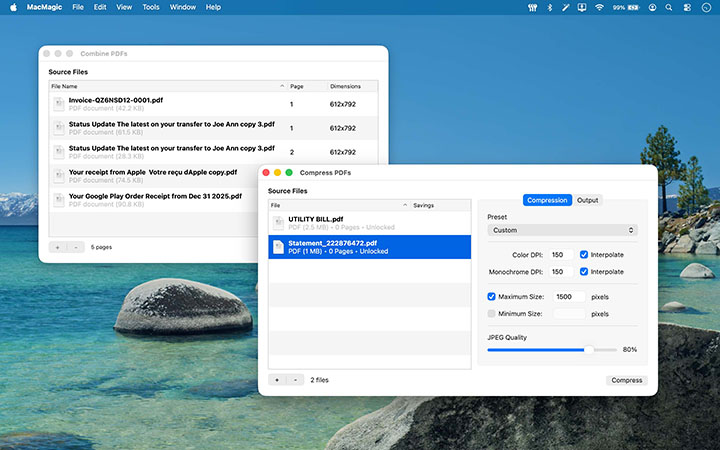Enable the Minimum Size checkbox
This screenshot has width=720, height=450.
tap(491, 314)
